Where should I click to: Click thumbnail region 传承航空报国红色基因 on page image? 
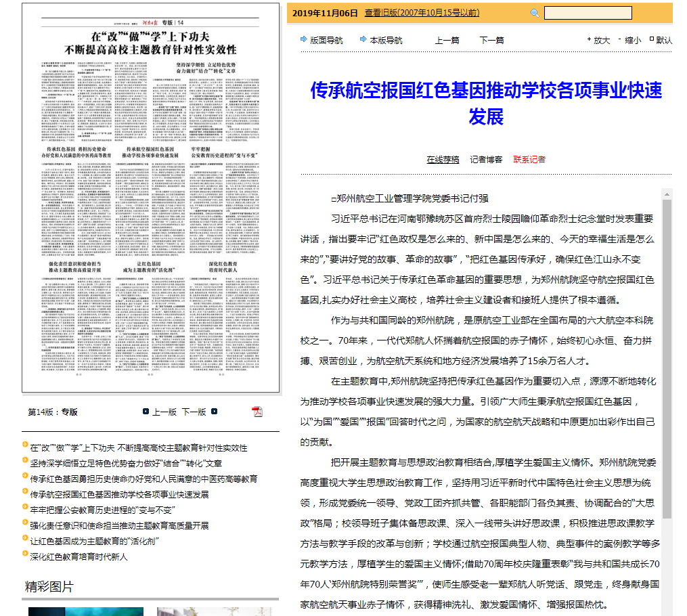[x=150, y=152]
